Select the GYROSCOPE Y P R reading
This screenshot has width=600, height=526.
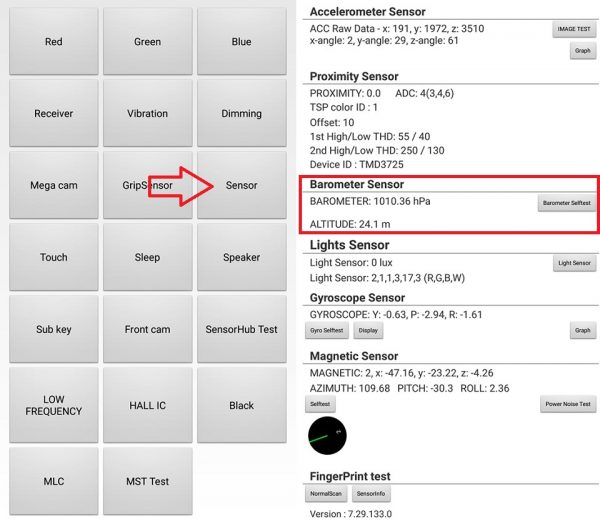click(x=396, y=315)
